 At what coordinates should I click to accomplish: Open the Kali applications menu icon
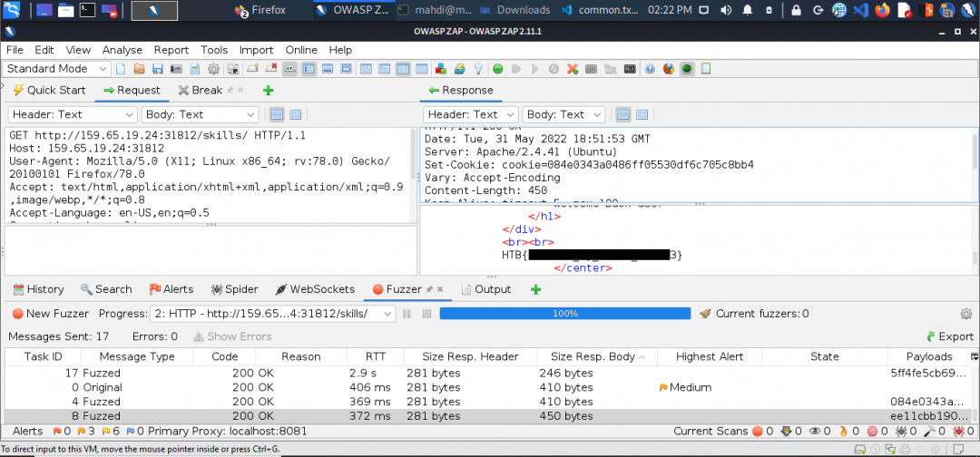click(11, 10)
